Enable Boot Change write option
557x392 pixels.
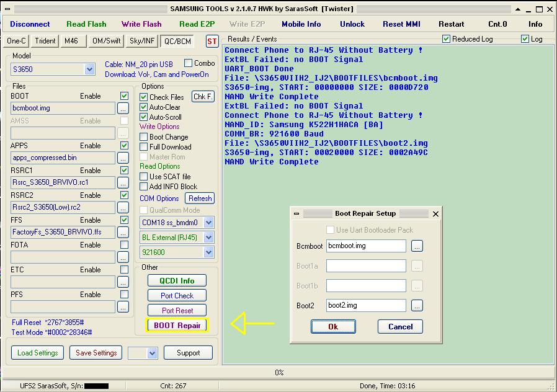[x=143, y=136]
